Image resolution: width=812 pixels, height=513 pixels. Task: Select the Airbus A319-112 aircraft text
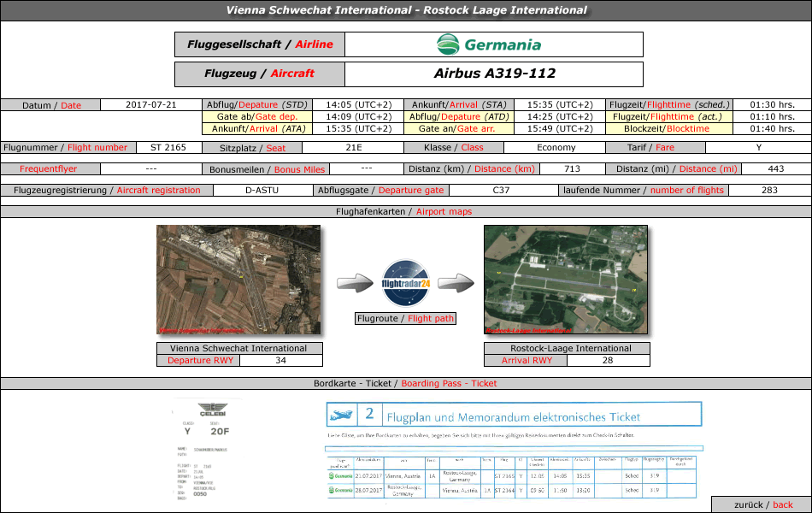(x=495, y=74)
